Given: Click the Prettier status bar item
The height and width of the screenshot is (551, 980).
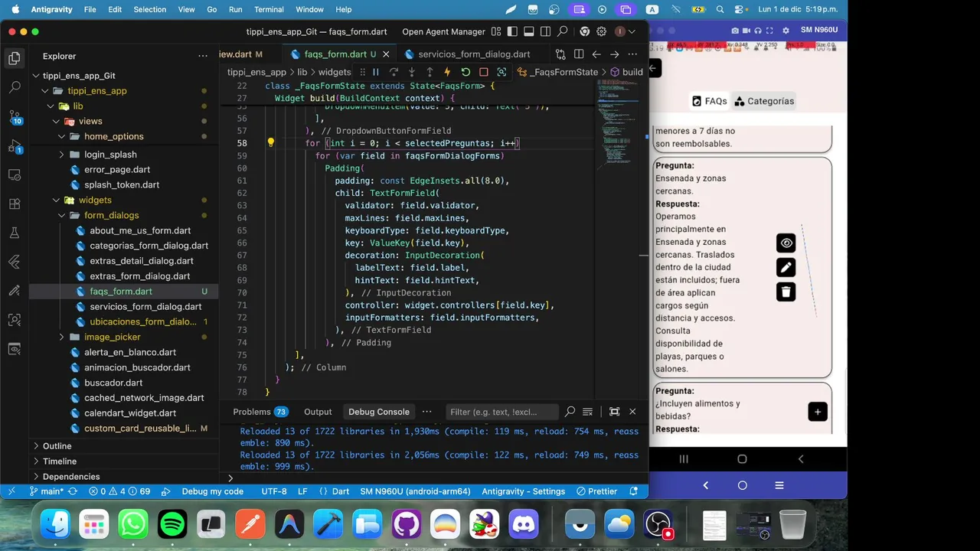Looking at the screenshot, I should pyautogui.click(x=597, y=491).
